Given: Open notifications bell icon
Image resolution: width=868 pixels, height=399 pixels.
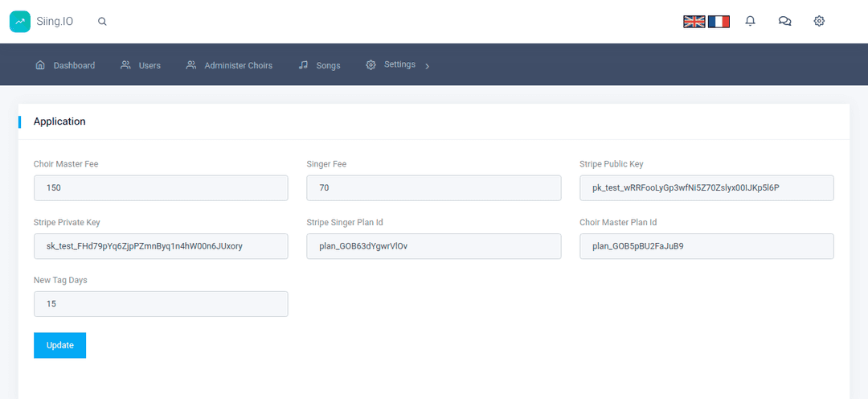Looking at the screenshot, I should point(750,21).
